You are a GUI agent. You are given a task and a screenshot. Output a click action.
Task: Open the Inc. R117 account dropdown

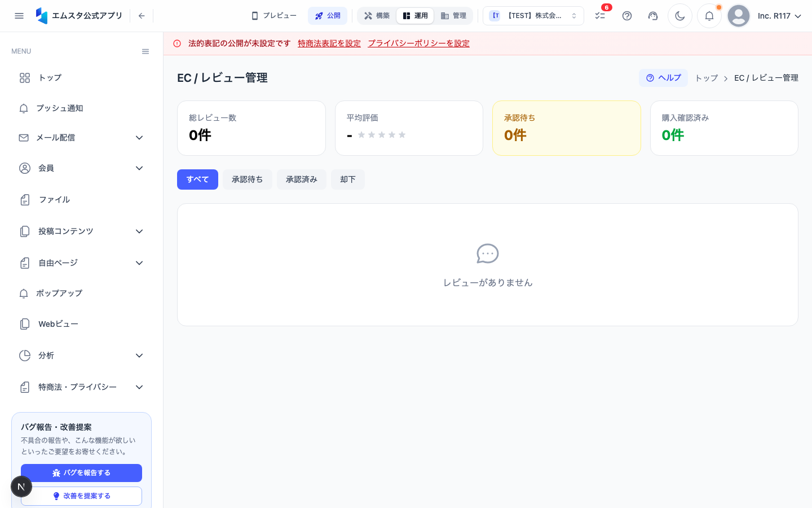click(x=779, y=16)
